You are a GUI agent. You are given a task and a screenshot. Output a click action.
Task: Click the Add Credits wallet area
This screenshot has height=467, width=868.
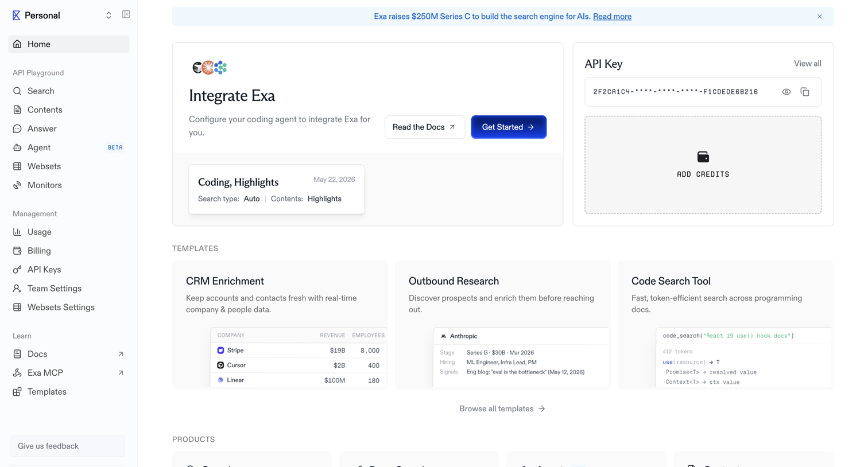pos(703,165)
